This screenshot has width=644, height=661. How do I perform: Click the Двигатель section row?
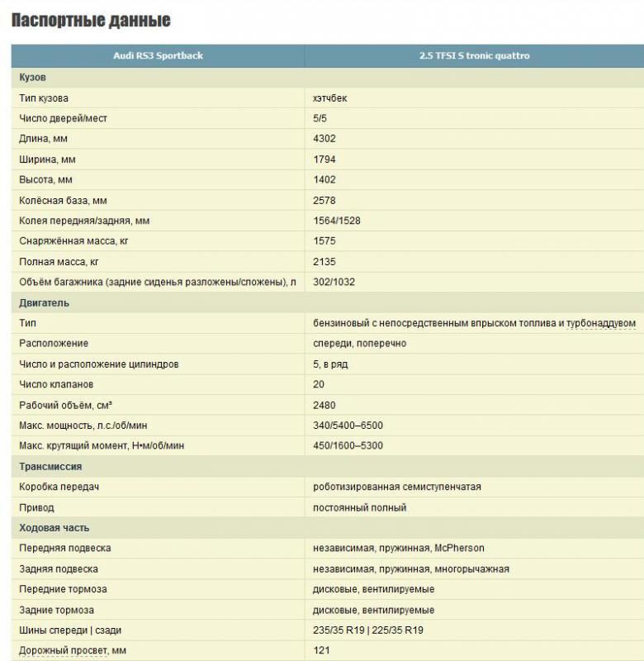328,302
